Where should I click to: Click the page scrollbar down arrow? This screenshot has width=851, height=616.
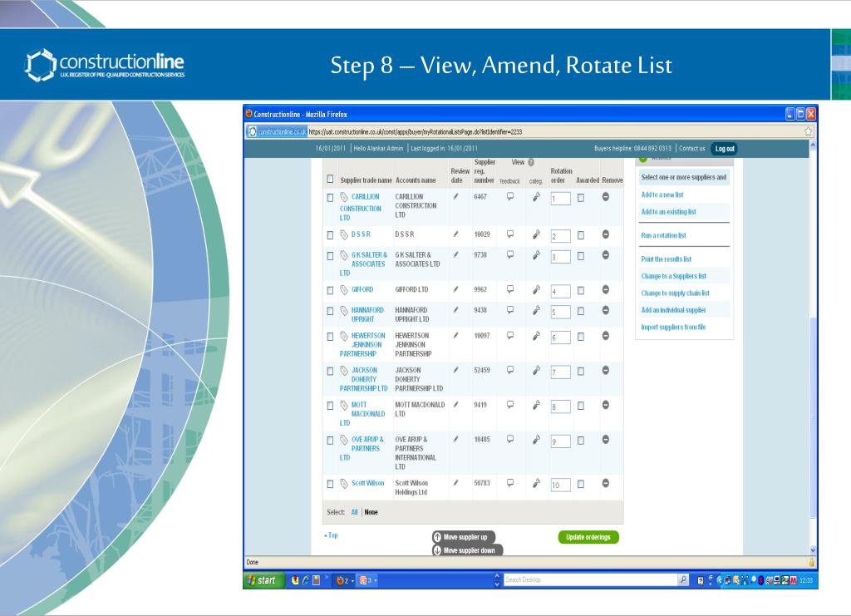[813, 549]
